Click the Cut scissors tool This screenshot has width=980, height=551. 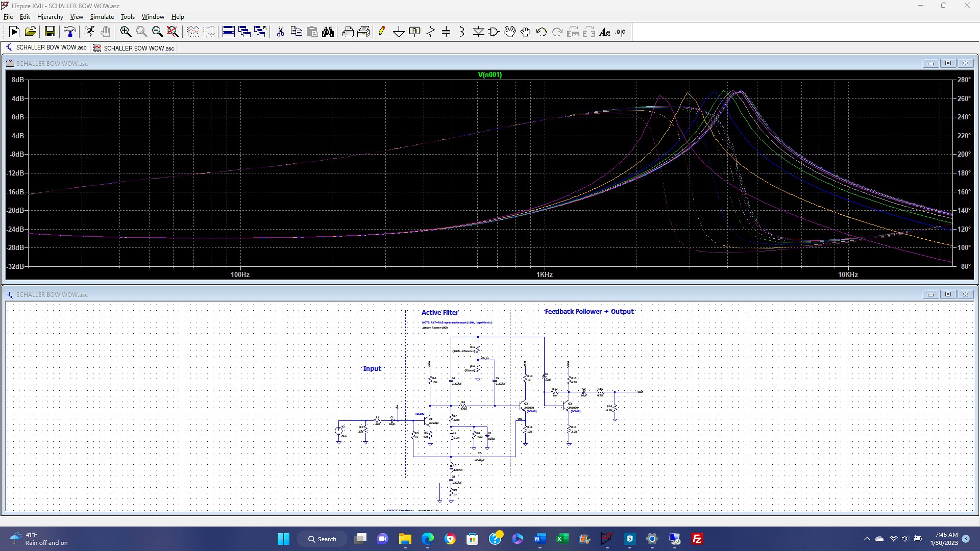point(280,32)
